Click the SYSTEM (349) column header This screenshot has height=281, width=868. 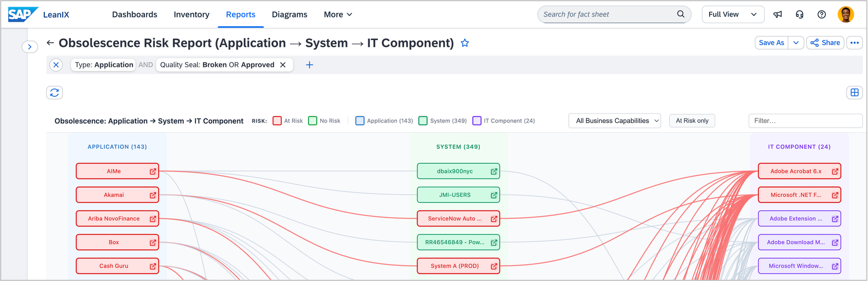coord(458,147)
